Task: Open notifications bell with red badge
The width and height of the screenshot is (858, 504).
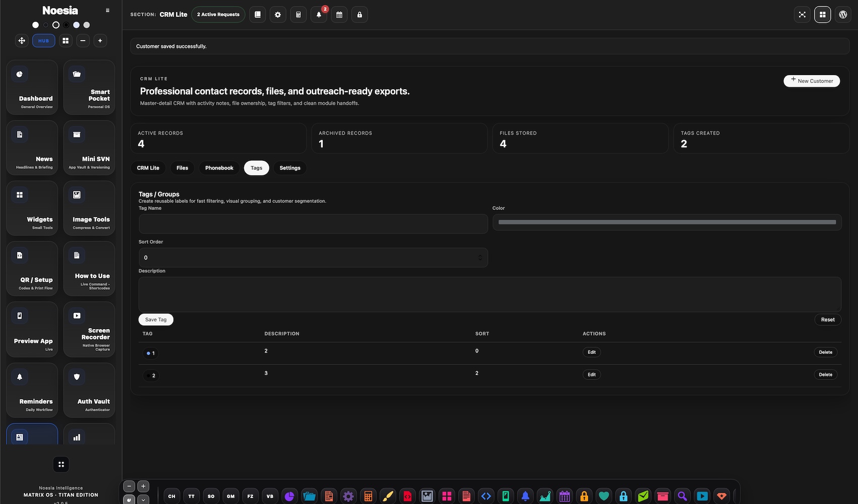Action: 319,15
